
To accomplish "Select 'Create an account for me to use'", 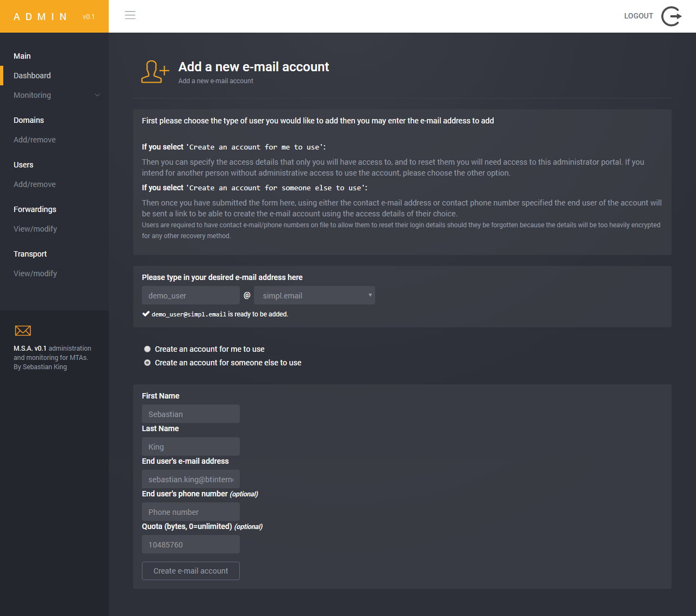I will pyautogui.click(x=147, y=349).
